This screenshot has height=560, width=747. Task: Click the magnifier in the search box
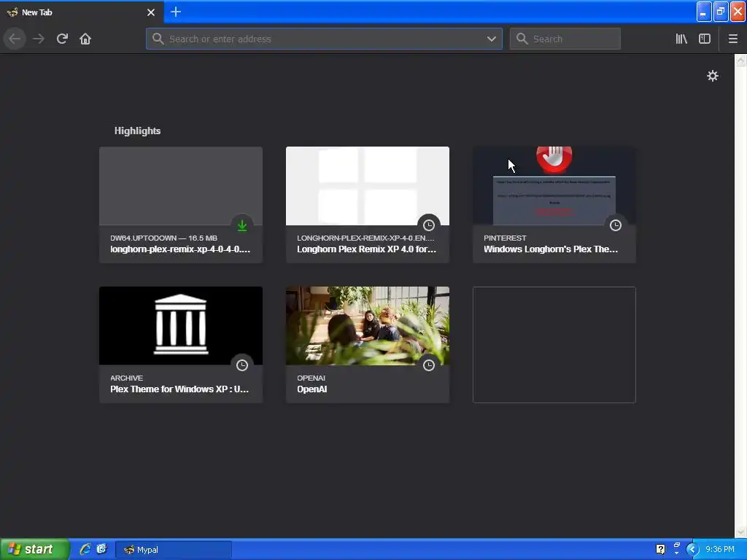pos(522,39)
